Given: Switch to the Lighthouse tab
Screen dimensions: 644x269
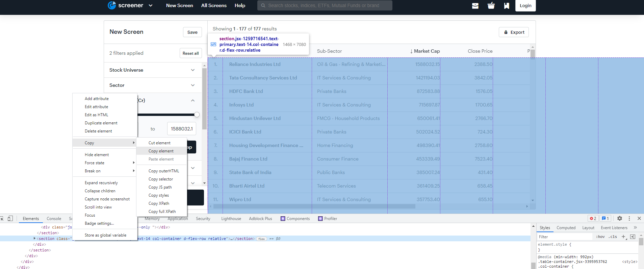Looking at the screenshot, I should point(231,219).
